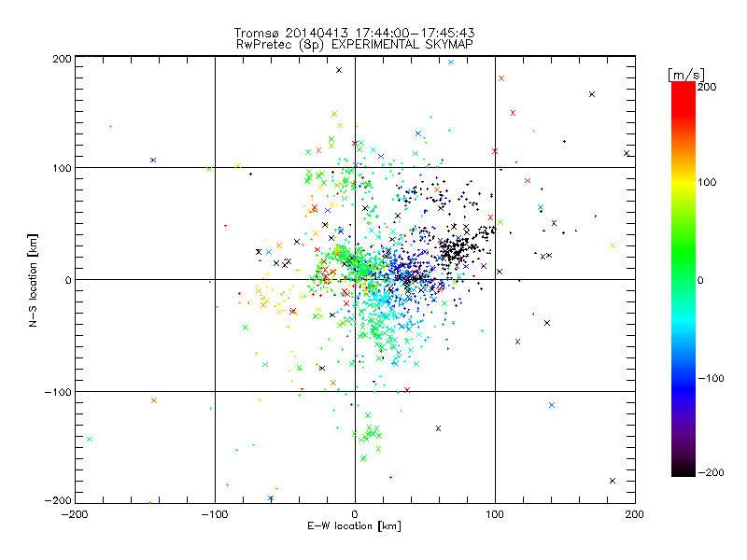Image resolution: width=747 pixels, height=560 pixels.
Task: Click the lone blue cross marker in the lower-right quadrant
Action: [552, 405]
